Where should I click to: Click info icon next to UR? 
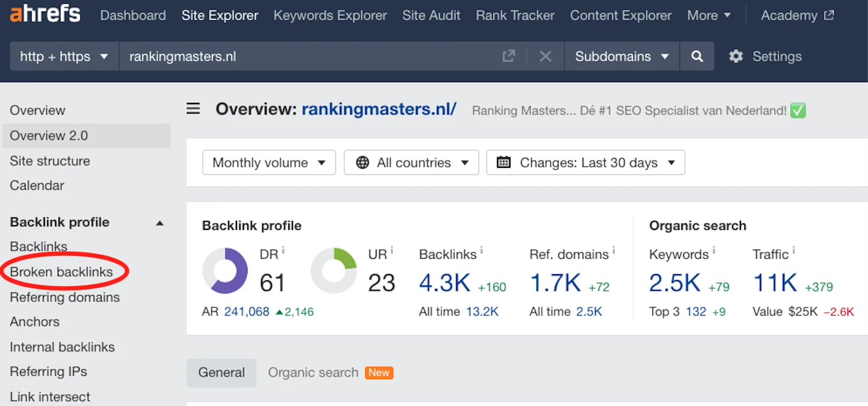tap(392, 250)
